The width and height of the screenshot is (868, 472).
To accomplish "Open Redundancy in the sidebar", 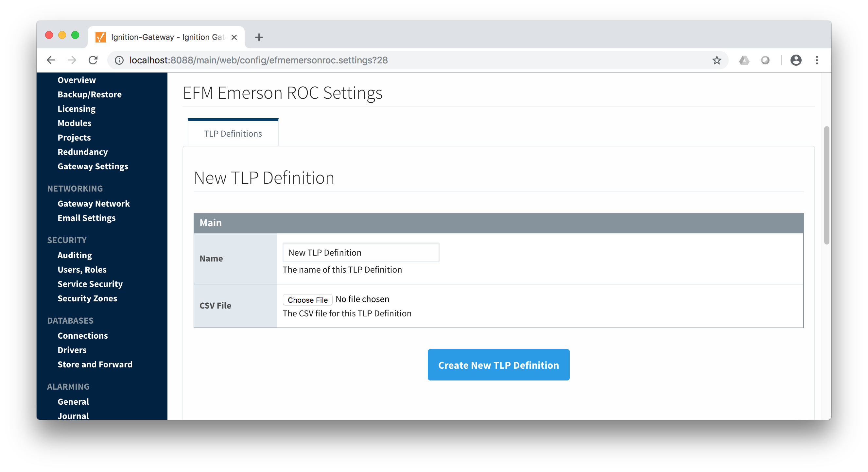I will click(82, 152).
